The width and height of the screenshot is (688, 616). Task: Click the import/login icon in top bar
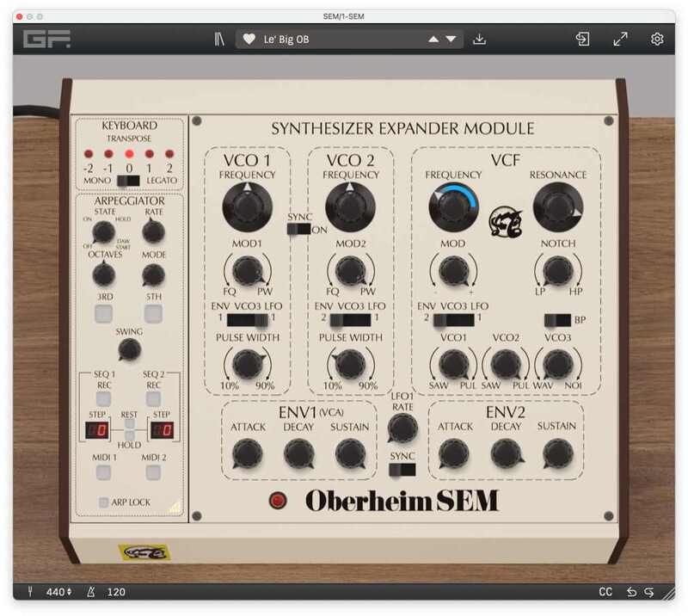pos(583,40)
